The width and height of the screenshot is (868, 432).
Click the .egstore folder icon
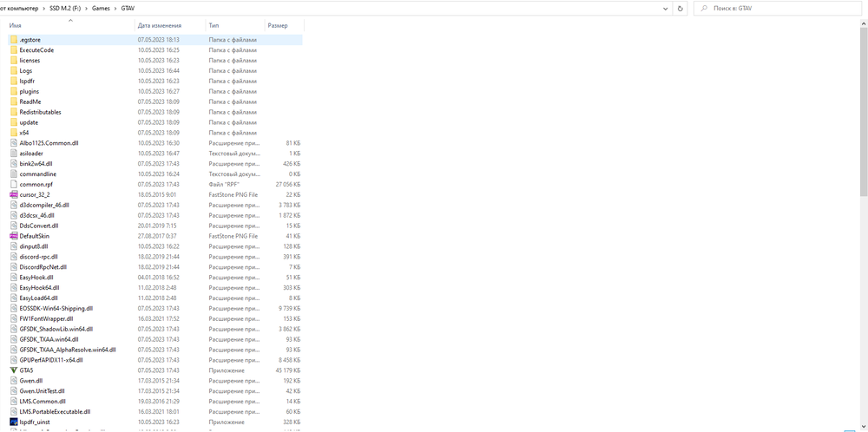point(14,40)
